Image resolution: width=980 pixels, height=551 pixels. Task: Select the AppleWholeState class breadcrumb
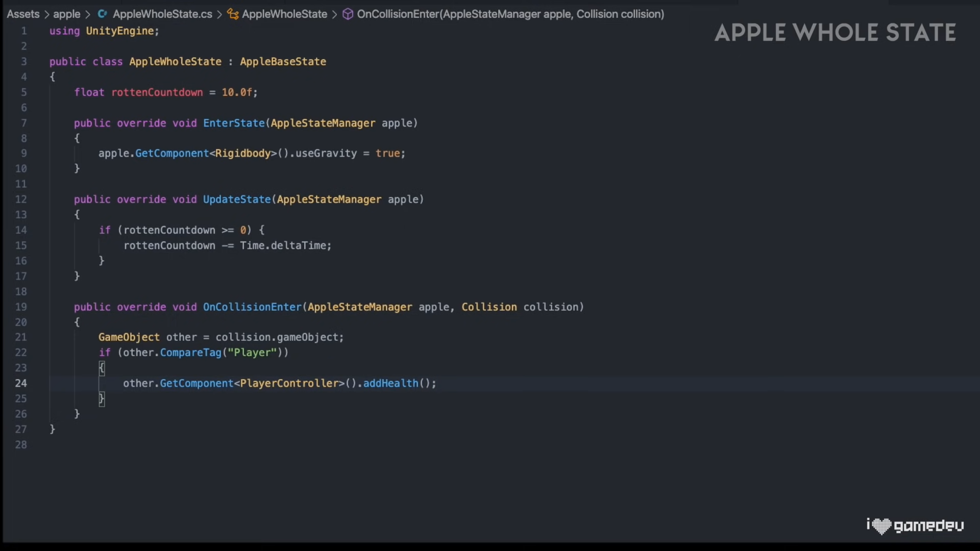(284, 14)
